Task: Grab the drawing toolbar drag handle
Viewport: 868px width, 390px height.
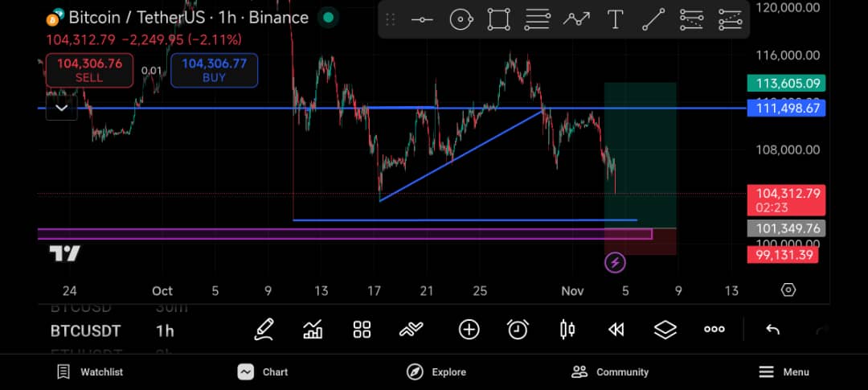Action: point(391,20)
